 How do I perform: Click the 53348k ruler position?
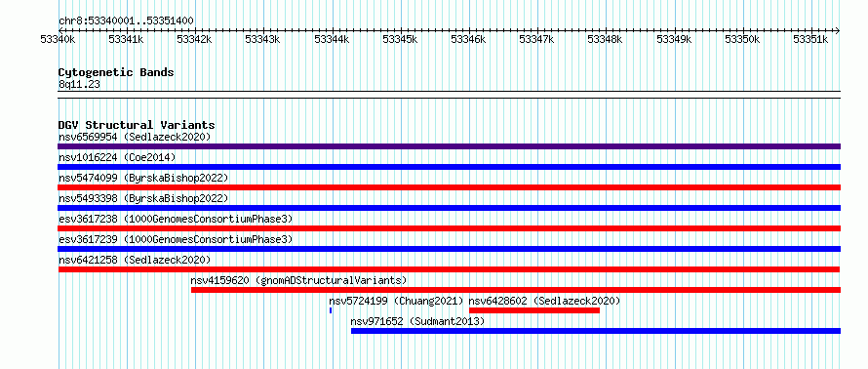tap(606, 39)
